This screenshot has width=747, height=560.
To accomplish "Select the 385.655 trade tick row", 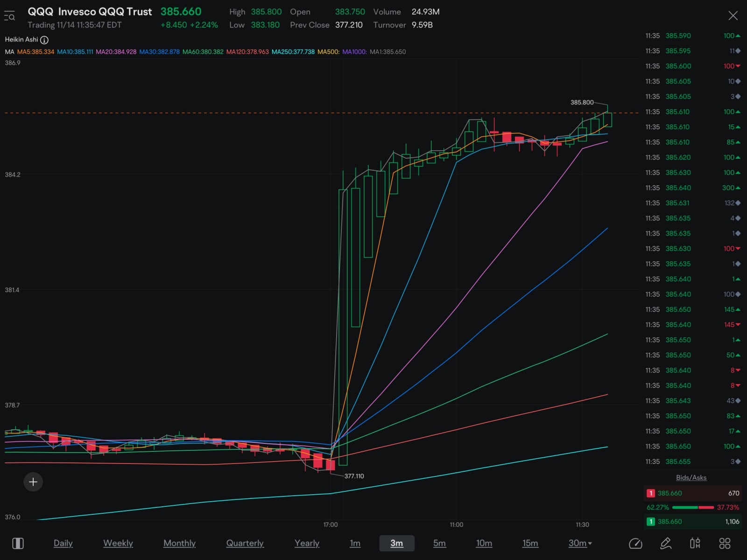I will [x=692, y=462].
